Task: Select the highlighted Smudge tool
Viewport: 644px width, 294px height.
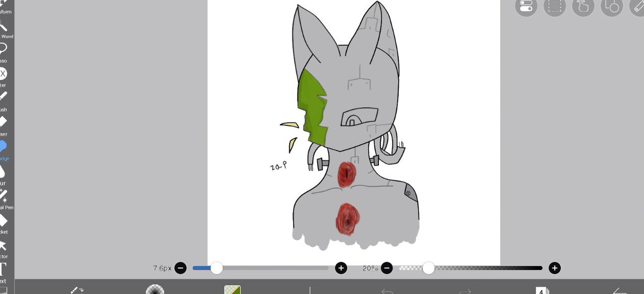Action: tap(4, 150)
